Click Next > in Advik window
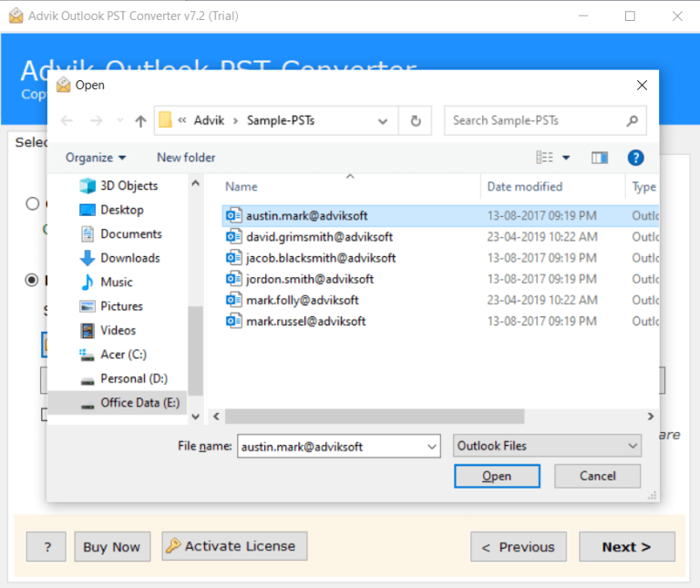The width and height of the screenshot is (700, 588). point(627,546)
